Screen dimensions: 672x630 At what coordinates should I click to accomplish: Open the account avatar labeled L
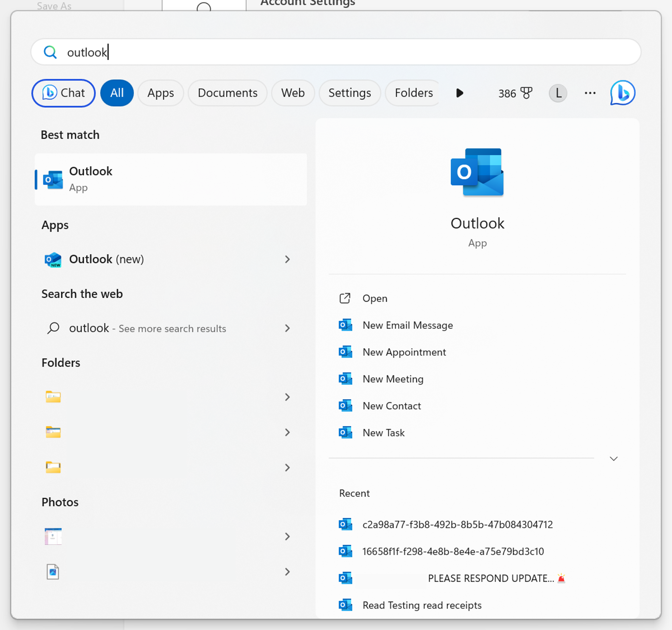558,93
